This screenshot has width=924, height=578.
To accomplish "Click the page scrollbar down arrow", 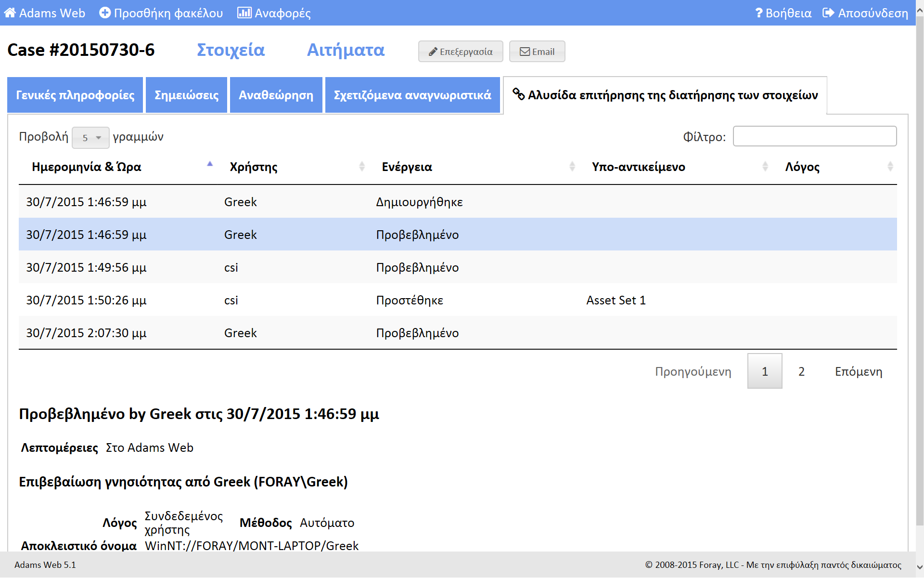I will (920, 567).
